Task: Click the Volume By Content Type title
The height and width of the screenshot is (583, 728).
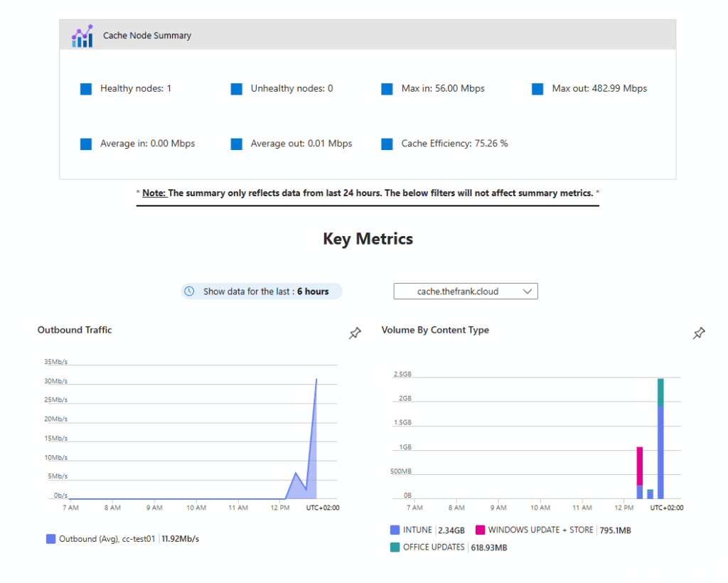Action: 435,330
